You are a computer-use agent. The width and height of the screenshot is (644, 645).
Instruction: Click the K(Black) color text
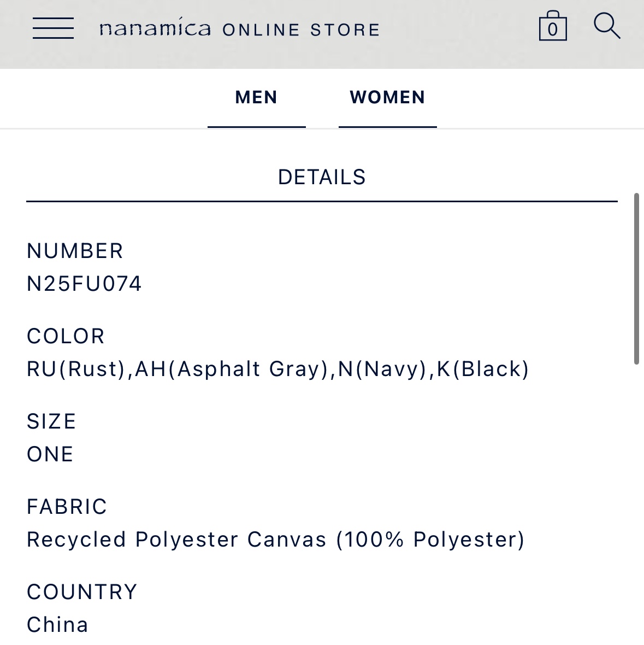483,369
